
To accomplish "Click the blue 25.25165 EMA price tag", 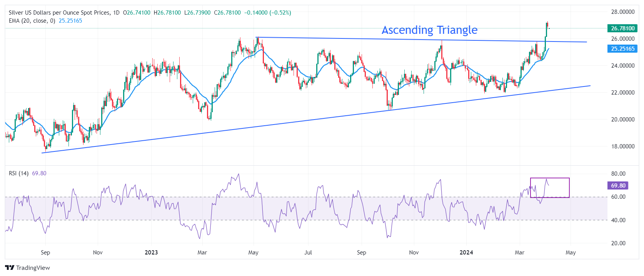I will [622, 49].
